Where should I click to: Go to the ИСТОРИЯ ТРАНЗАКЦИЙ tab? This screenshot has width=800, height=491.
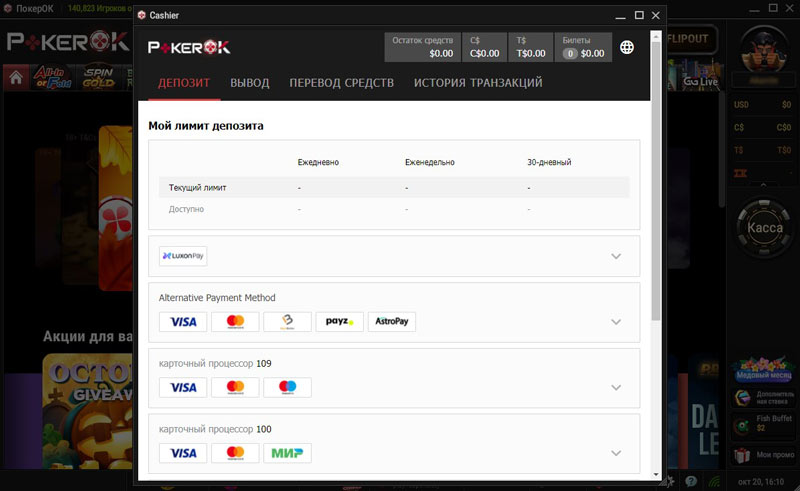(478, 83)
